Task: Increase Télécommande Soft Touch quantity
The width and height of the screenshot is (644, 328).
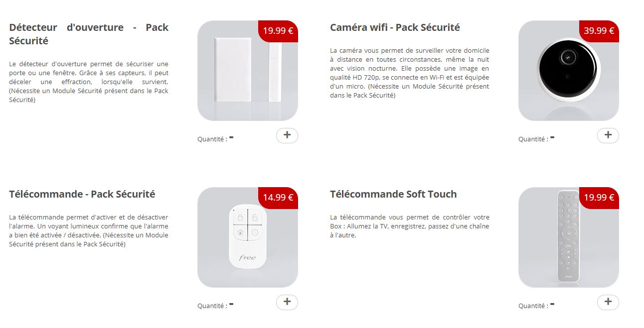Action: pyautogui.click(x=608, y=302)
